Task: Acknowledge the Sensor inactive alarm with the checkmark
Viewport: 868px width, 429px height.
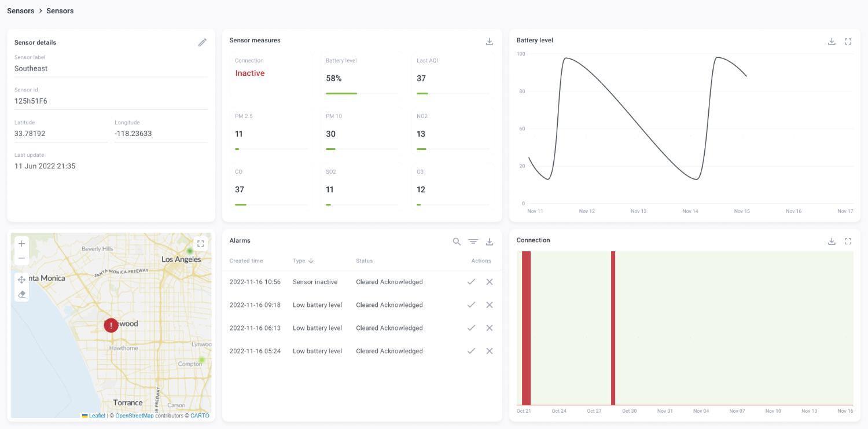Action: click(x=471, y=282)
